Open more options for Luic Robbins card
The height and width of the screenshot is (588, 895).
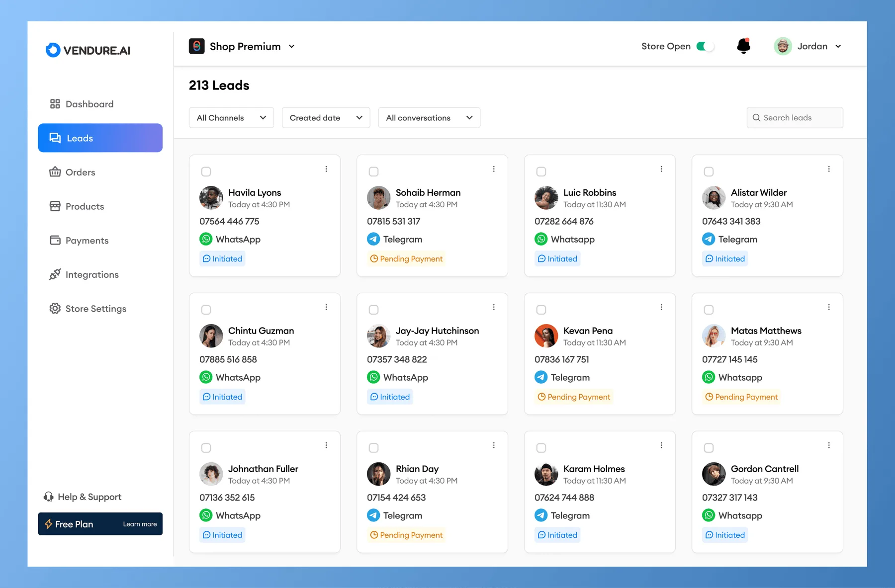661,169
